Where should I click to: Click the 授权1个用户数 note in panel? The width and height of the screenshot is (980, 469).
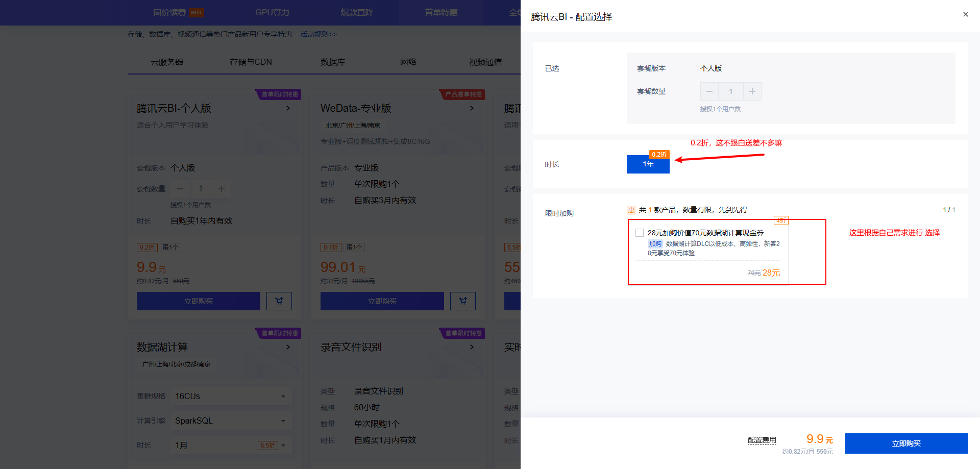click(x=720, y=109)
